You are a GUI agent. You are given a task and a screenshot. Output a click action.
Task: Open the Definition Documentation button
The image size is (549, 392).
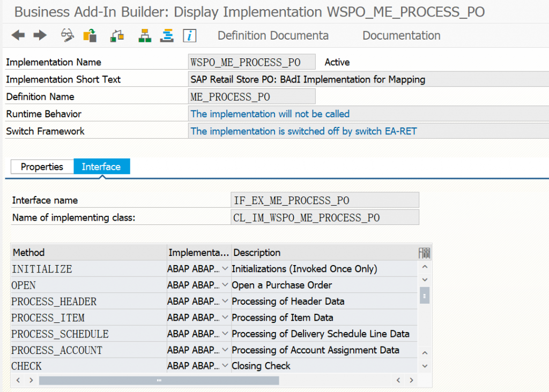(273, 35)
